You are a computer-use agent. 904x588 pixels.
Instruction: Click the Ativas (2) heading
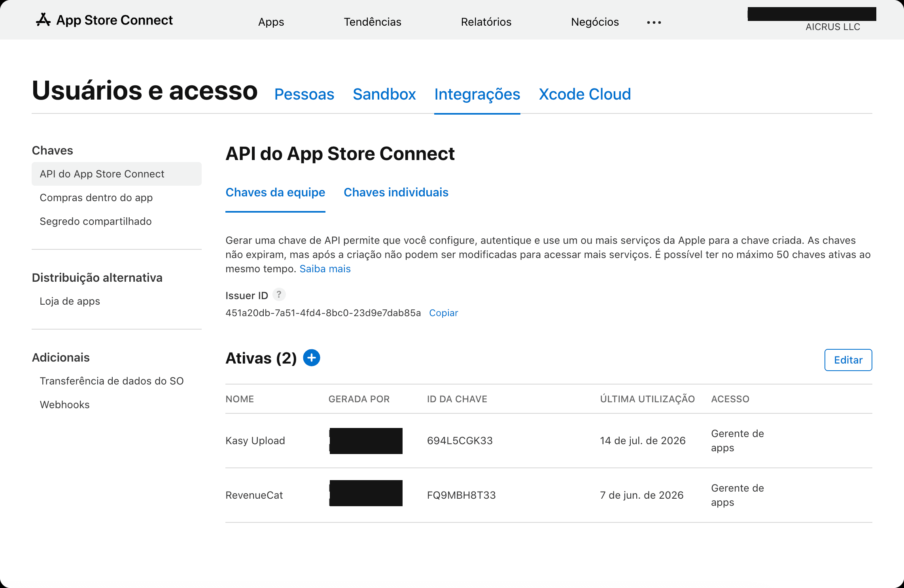point(261,358)
